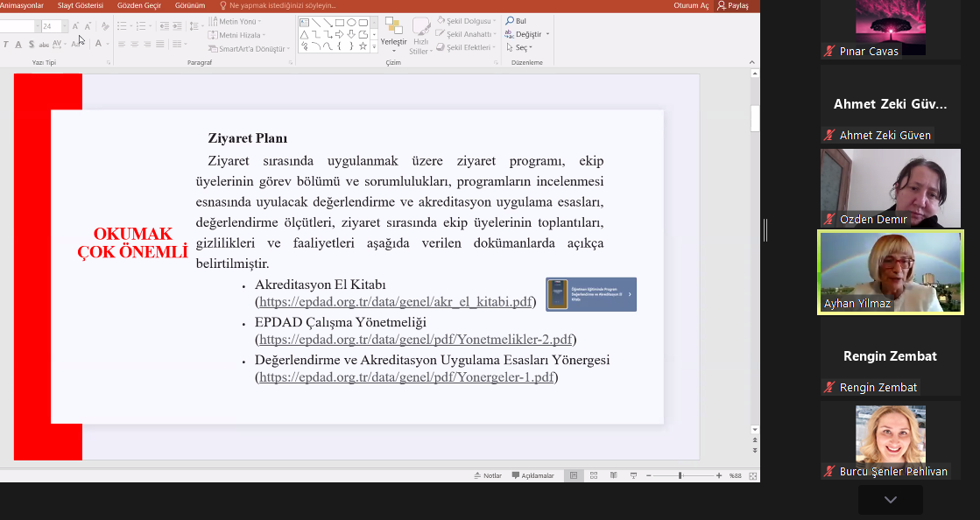Open the Gözden Geçir tab
The width and height of the screenshot is (980, 520).
coord(138,5)
